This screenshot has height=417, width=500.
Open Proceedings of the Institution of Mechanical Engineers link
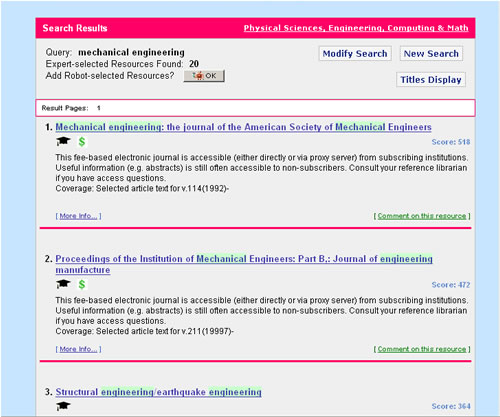[244, 264]
